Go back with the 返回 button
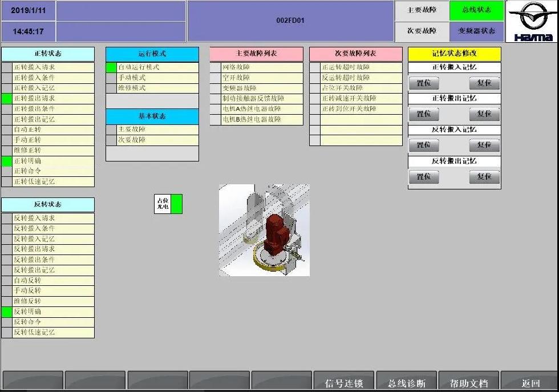The height and width of the screenshot is (392, 559). pos(530,383)
